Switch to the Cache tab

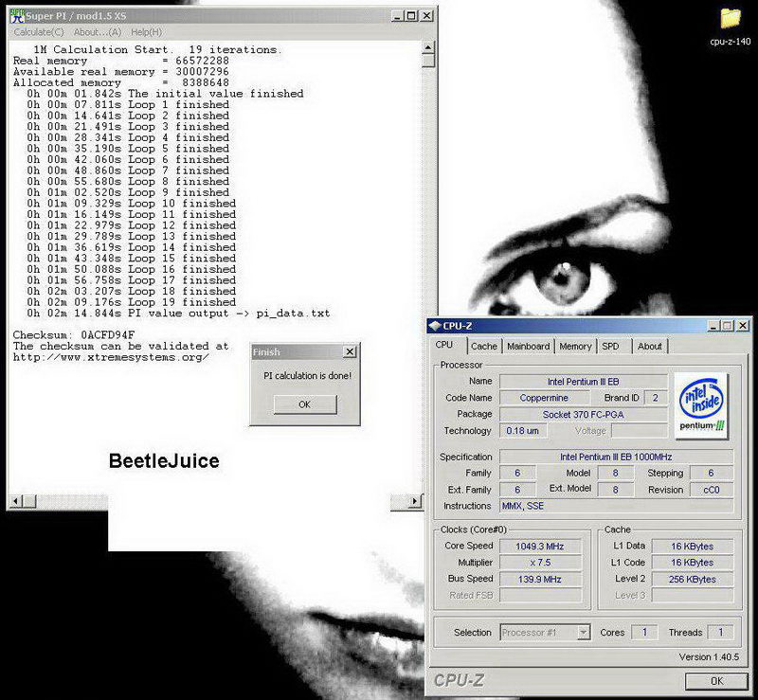coord(483,346)
